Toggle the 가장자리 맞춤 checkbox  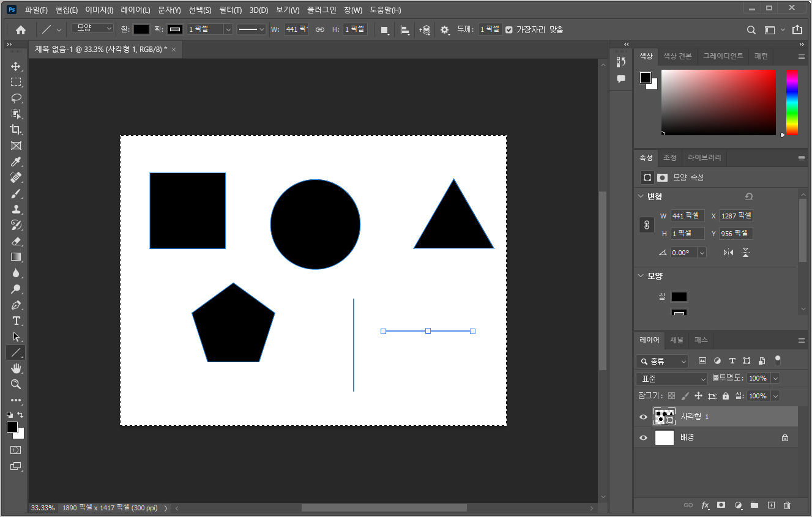tap(509, 29)
